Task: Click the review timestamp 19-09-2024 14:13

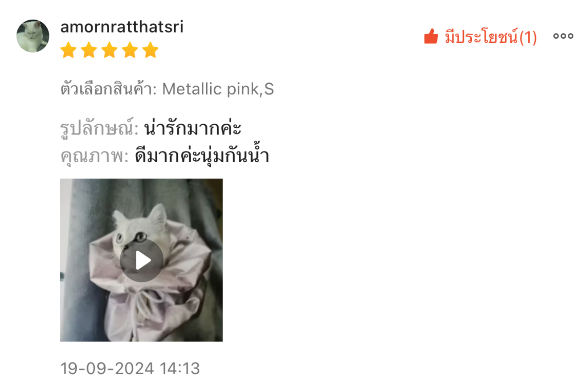Action: pyautogui.click(x=130, y=368)
